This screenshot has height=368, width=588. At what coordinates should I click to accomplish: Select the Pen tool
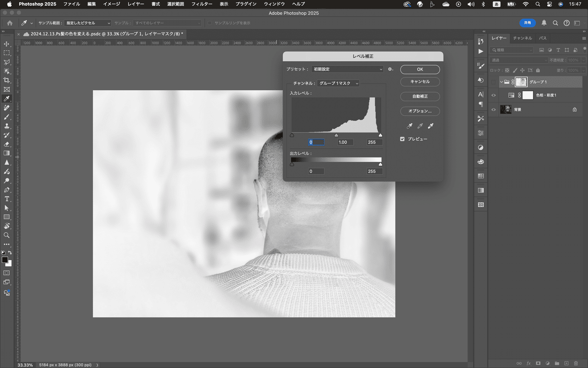[x=7, y=189]
